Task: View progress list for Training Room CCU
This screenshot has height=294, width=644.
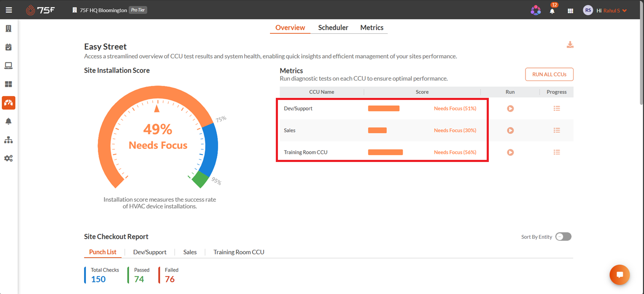Action: pyautogui.click(x=557, y=152)
